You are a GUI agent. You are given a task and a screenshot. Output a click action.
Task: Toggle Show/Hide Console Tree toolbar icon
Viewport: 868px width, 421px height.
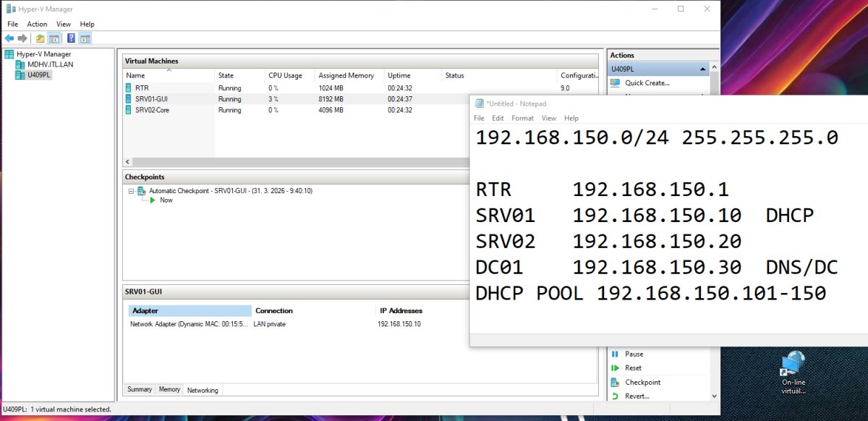54,38
